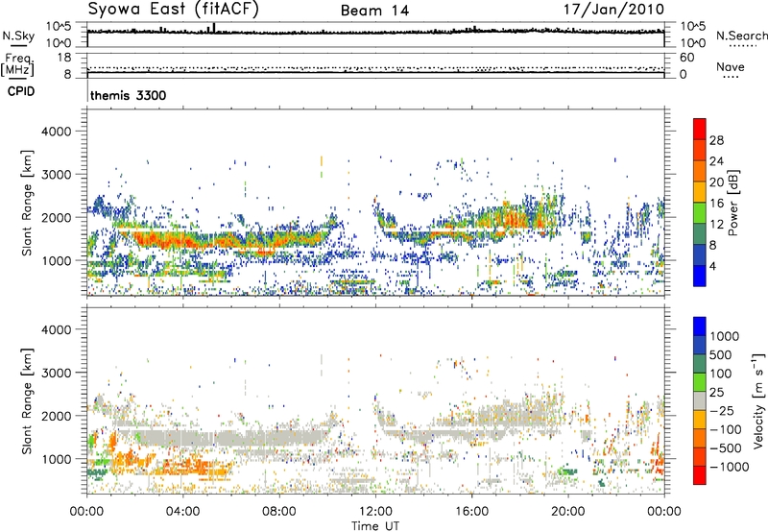Click the "N.Sky" axis label

[x=18, y=36]
